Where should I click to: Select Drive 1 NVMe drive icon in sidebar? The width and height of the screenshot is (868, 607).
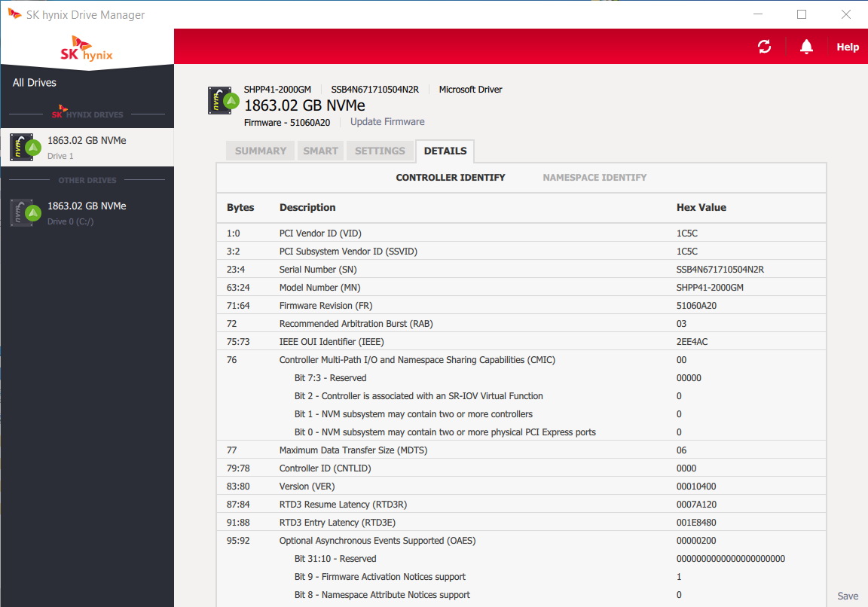tap(25, 147)
